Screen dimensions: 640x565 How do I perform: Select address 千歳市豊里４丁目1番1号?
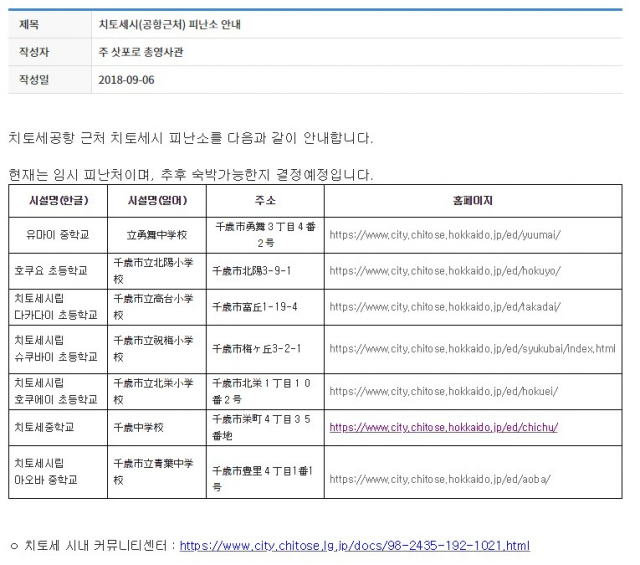point(262,479)
